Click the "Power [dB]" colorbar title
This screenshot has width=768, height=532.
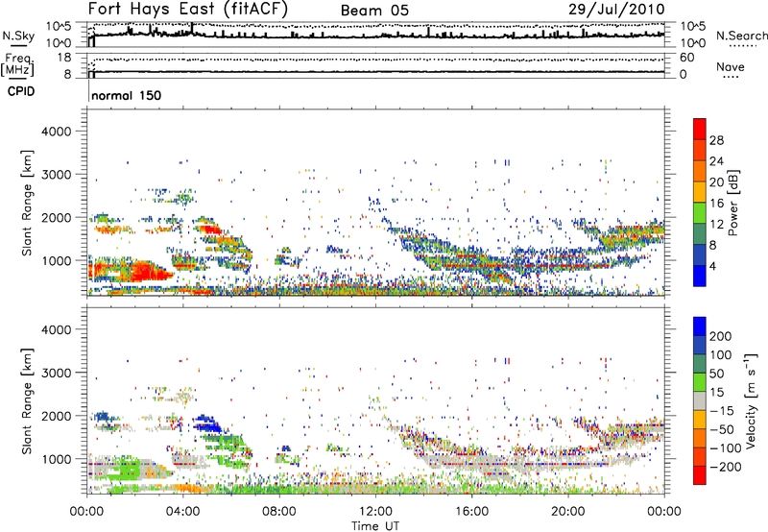pyautogui.click(x=732, y=203)
